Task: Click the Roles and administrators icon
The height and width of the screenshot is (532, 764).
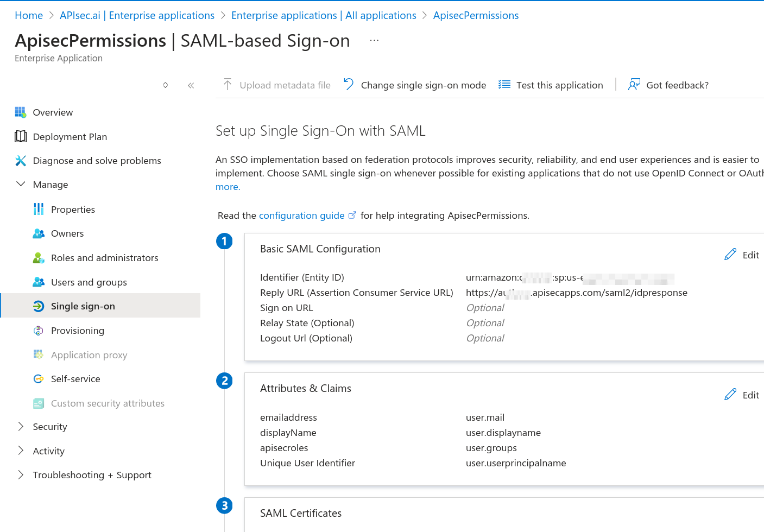Action: (39, 258)
